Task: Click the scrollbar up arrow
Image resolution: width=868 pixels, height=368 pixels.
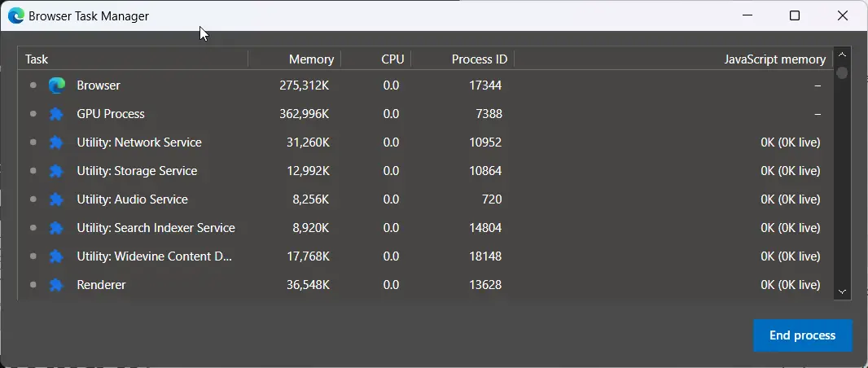Action: (x=842, y=55)
